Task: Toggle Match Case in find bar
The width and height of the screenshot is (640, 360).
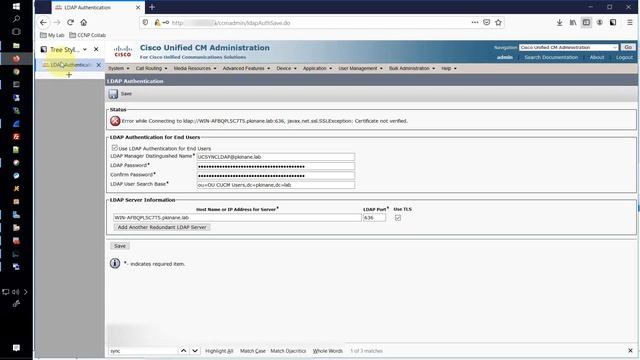Action: (x=253, y=351)
